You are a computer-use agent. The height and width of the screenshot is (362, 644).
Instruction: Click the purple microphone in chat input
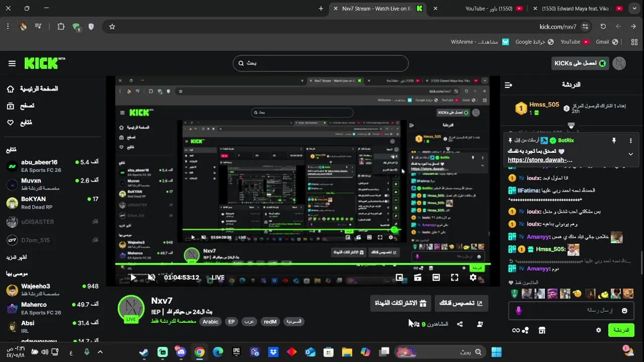[x=518, y=311]
